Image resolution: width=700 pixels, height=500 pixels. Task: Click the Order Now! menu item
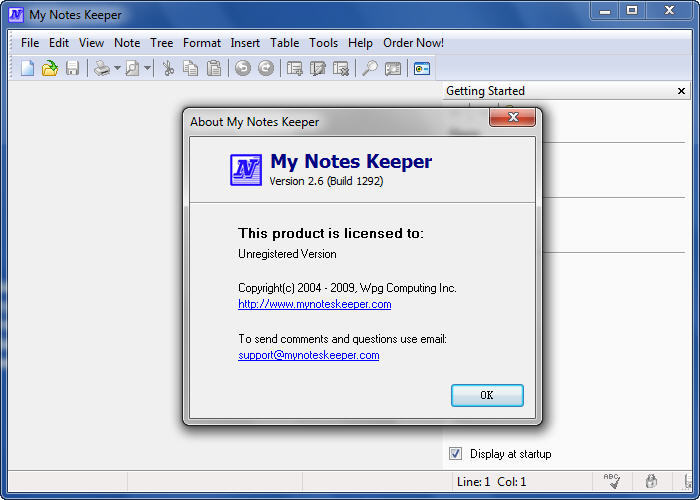pos(413,43)
